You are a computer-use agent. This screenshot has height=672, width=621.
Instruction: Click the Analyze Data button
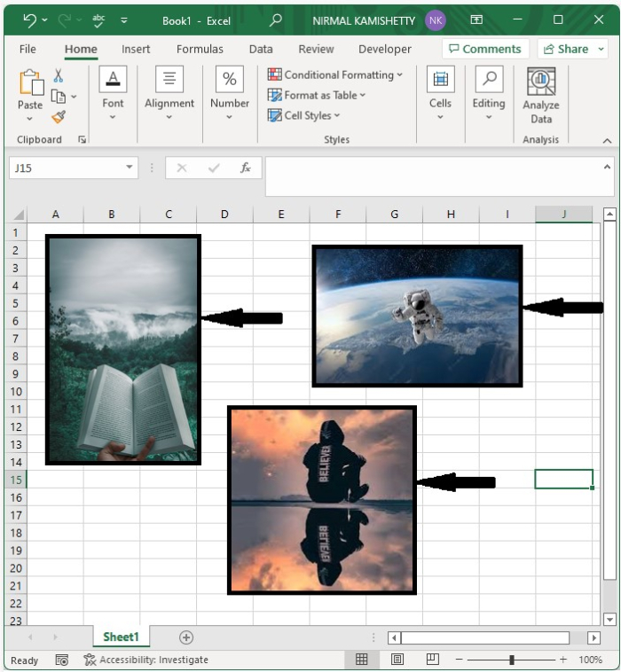point(541,96)
